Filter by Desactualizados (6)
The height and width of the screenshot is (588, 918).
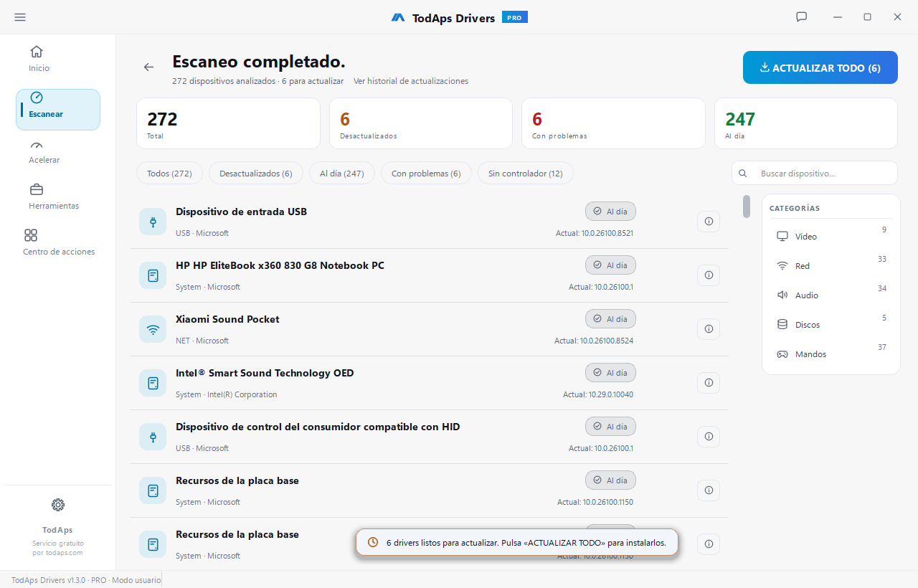coord(256,174)
